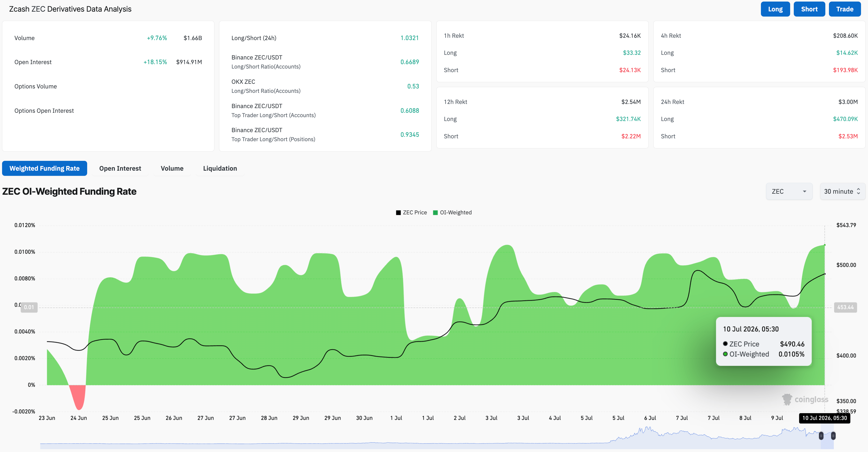Click the mini overview chart below the timeline

pyautogui.click(x=437, y=438)
